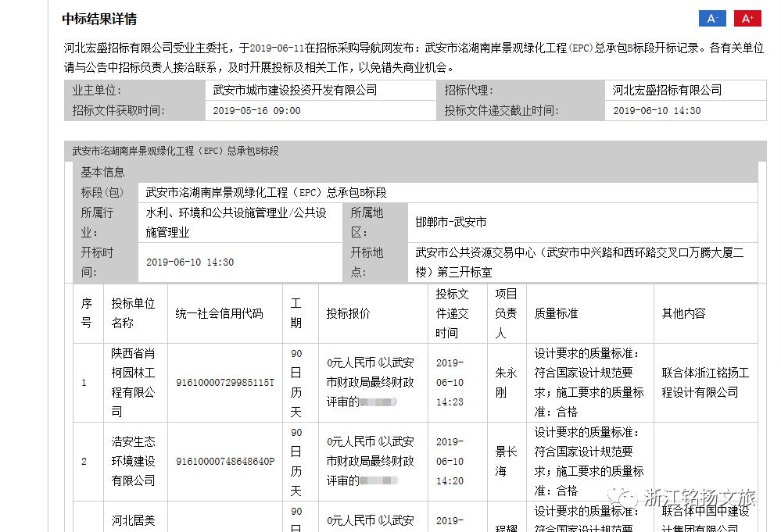Viewport: 781px width, 532px height.
Task: Click the blue A- font decrease button
Action: click(x=712, y=19)
